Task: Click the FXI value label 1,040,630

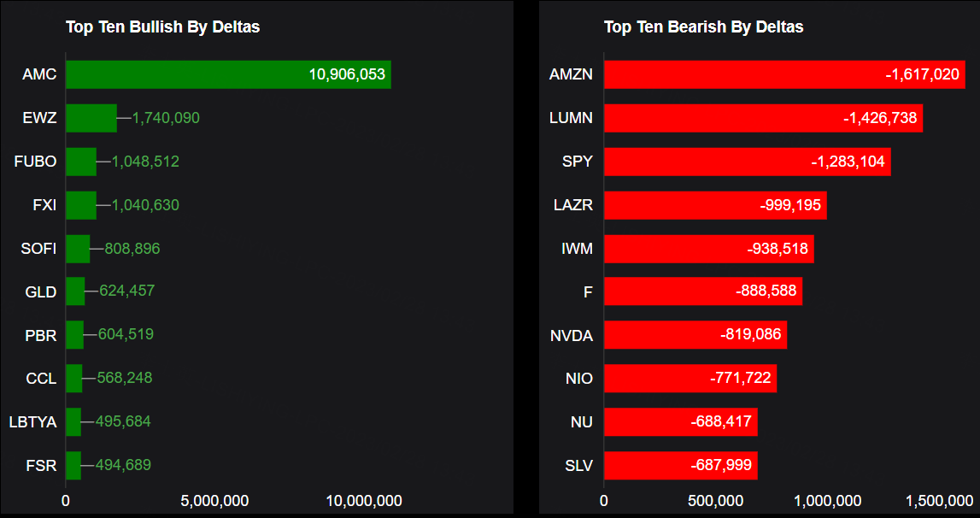Action: (145, 205)
